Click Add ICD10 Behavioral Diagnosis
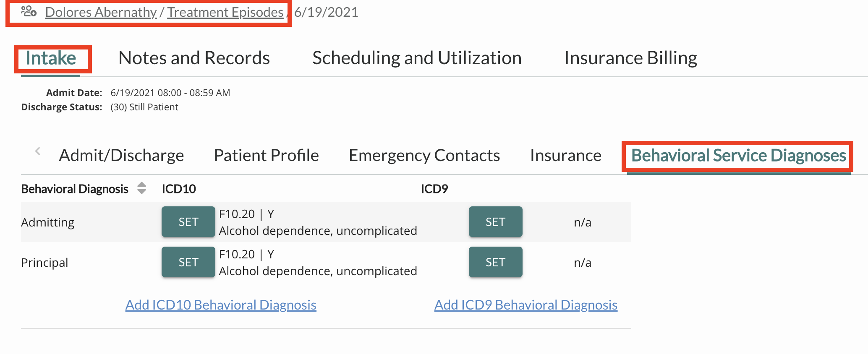The image size is (868, 354). coord(220,305)
